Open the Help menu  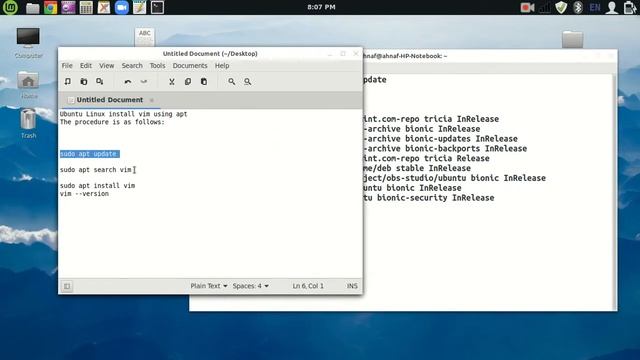(222, 66)
